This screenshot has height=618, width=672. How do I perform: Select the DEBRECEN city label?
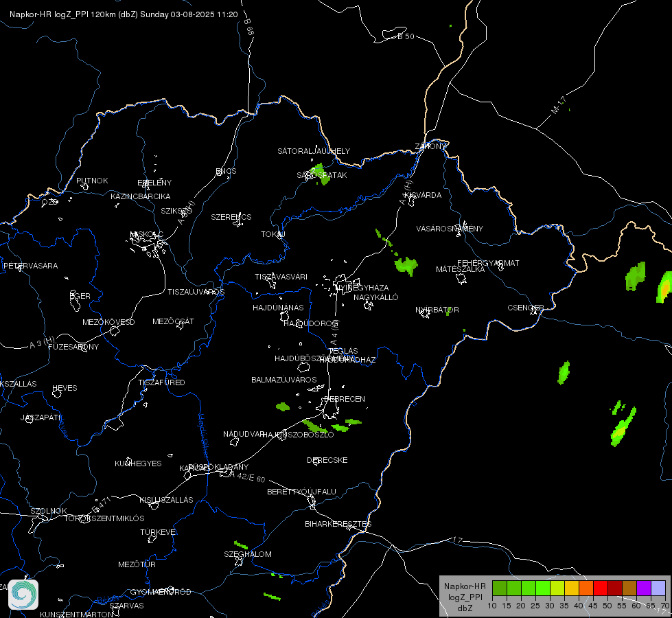344,399
